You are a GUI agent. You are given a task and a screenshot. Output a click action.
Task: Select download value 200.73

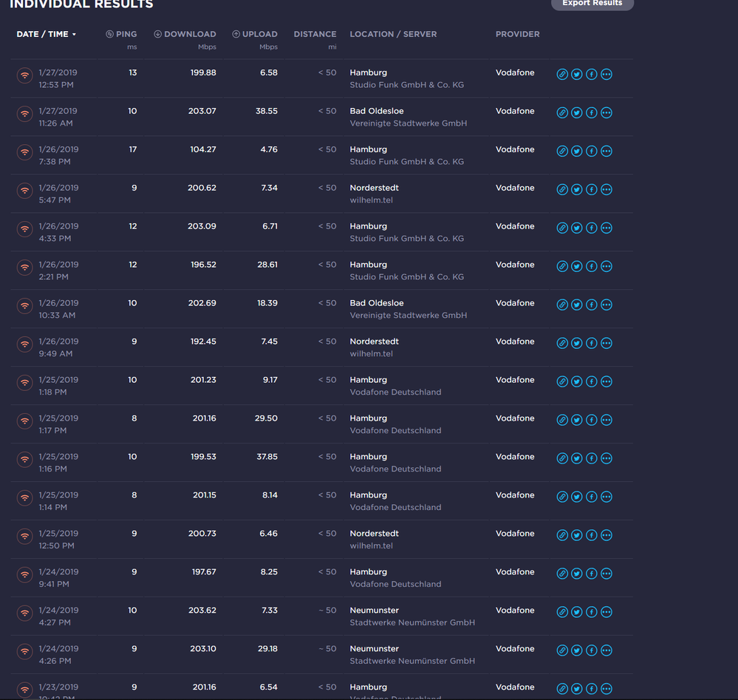pyautogui.click(x=202, y=534)
